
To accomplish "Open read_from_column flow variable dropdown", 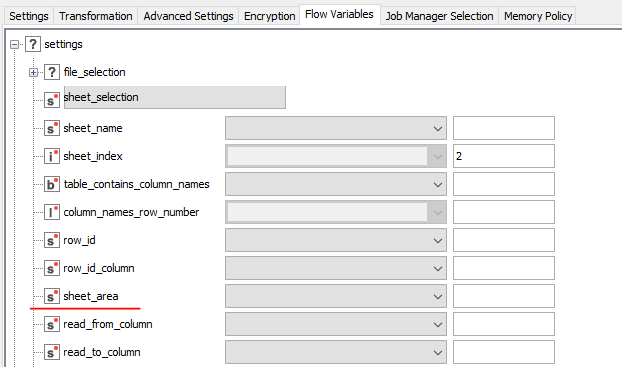I will [x=336, y=324].
